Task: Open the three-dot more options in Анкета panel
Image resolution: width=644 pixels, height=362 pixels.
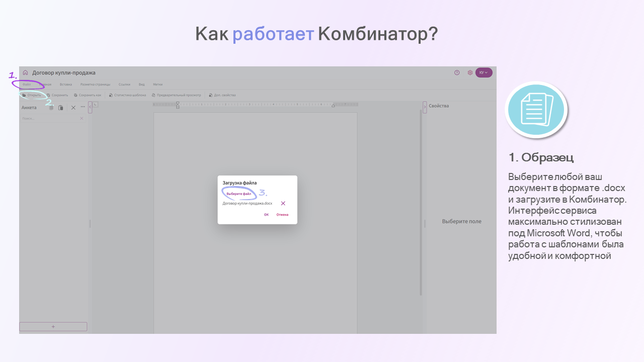Action: (83, 107)
